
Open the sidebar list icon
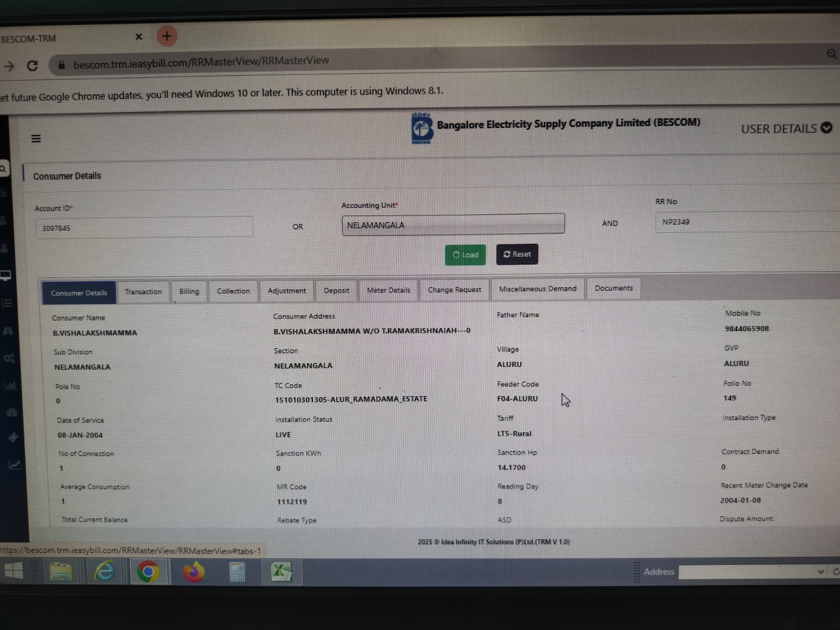7,303
